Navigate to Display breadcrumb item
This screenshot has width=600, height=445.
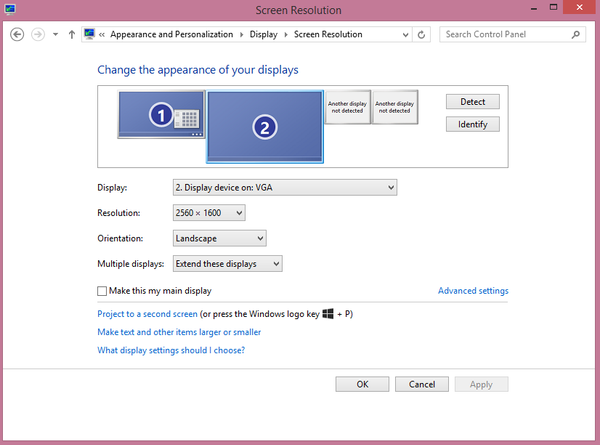(x=264, y=34)
